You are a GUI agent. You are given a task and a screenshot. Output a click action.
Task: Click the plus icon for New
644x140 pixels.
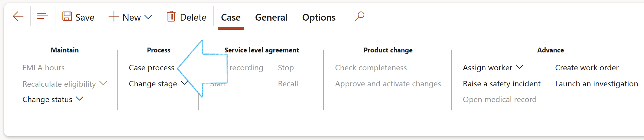pos(114,16)
